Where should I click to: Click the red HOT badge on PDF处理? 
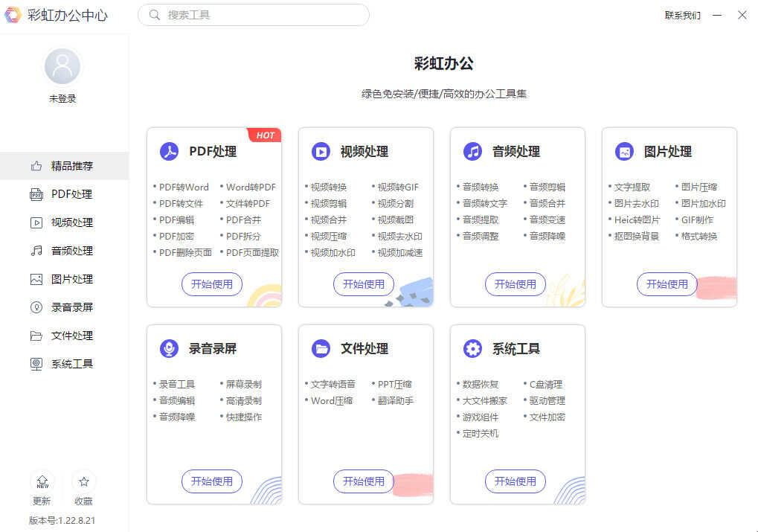264,135
